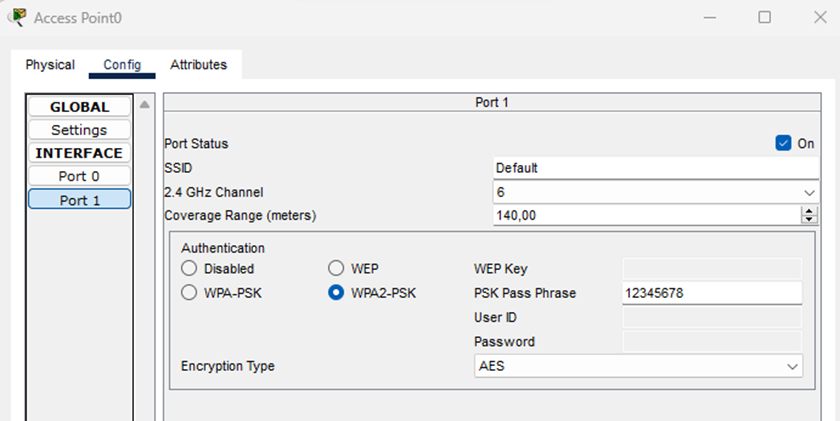
Task: Toggle the Port Status On checkbox
Action: (783, 143)
